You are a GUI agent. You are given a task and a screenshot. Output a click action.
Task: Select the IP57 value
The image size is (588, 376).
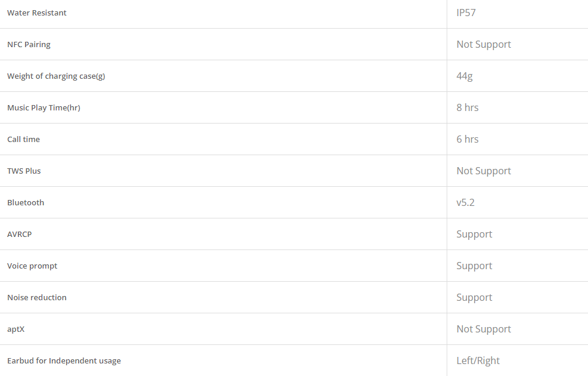tap(466, 13)
